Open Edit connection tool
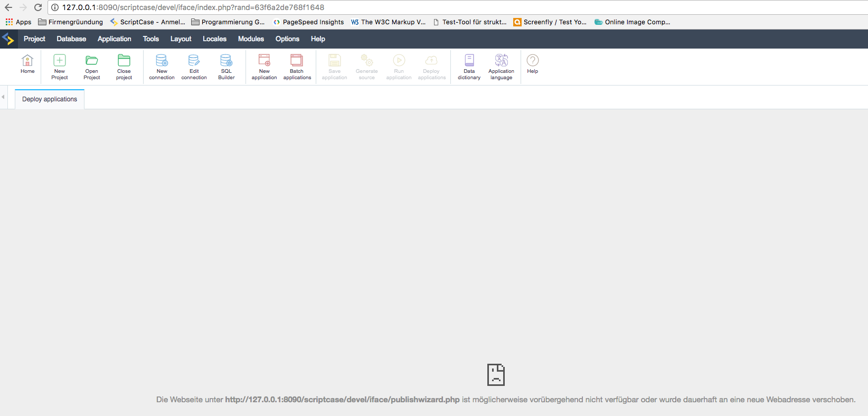 coord(194,67)
